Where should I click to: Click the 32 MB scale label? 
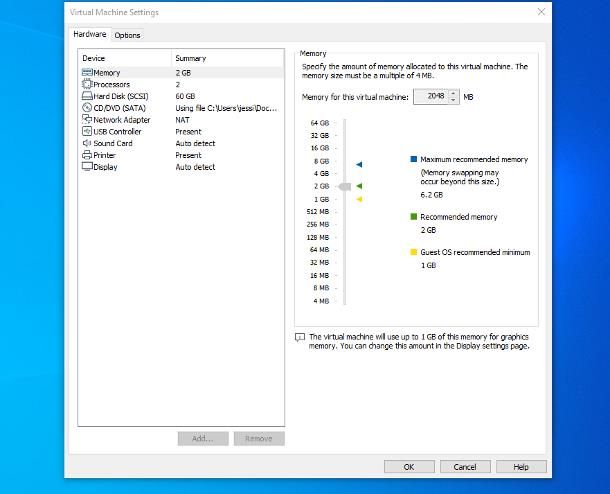click(x=319, y=263)
